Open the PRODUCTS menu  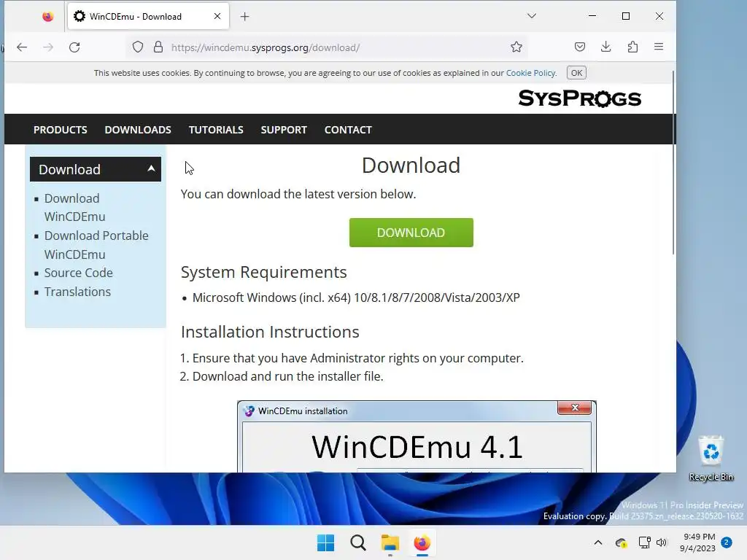pos(60,130)
